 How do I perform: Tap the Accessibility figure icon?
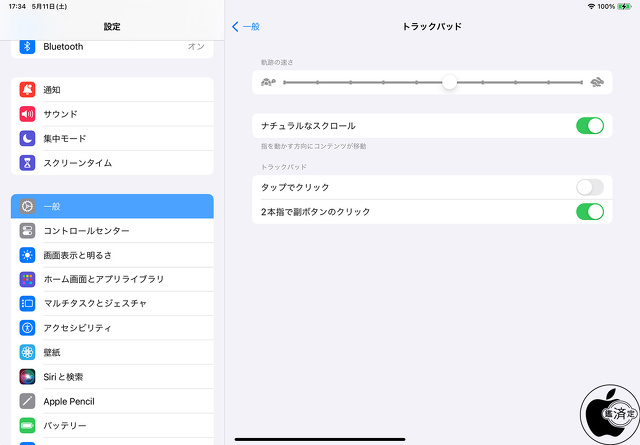pyautogui.click(x=27, y=328)
